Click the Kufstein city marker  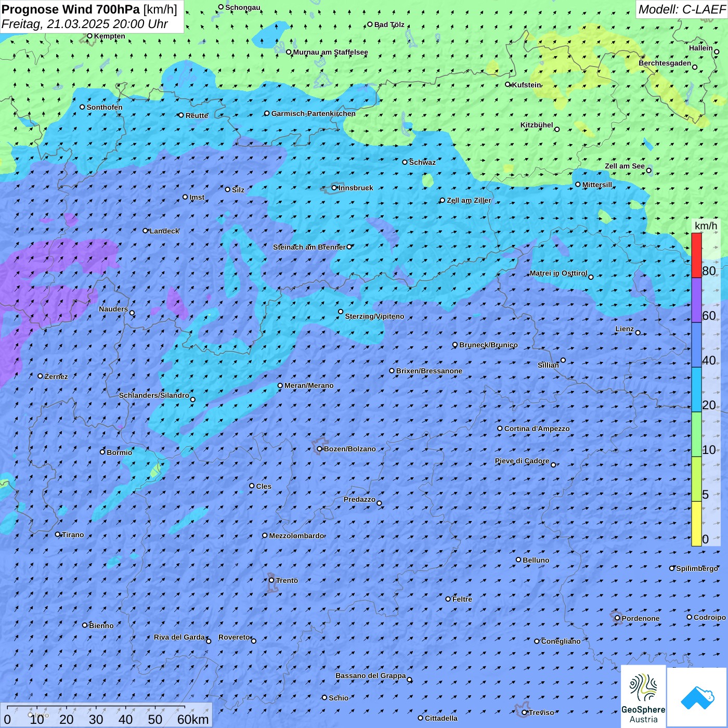pyautogui.click(x=508, y=84)
